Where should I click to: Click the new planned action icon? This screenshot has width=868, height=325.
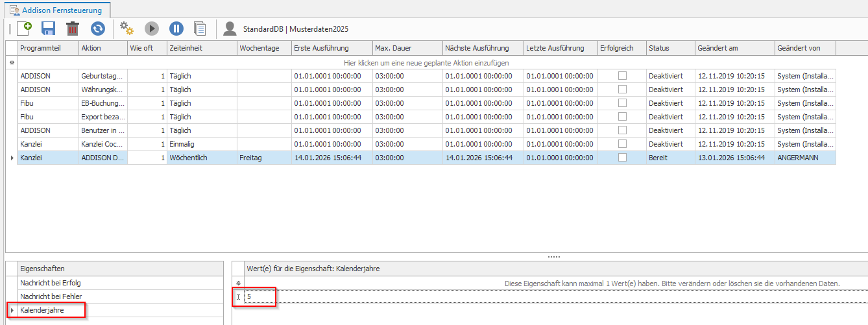point(24,29)
